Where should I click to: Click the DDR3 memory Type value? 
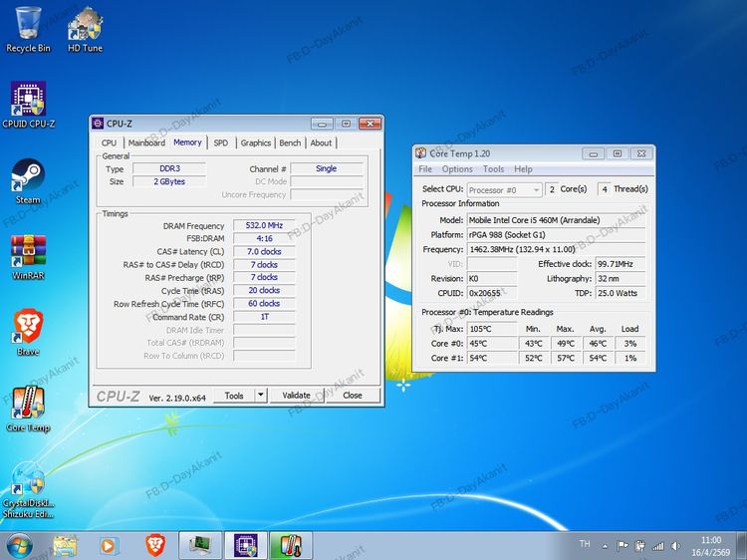(169, 168)
